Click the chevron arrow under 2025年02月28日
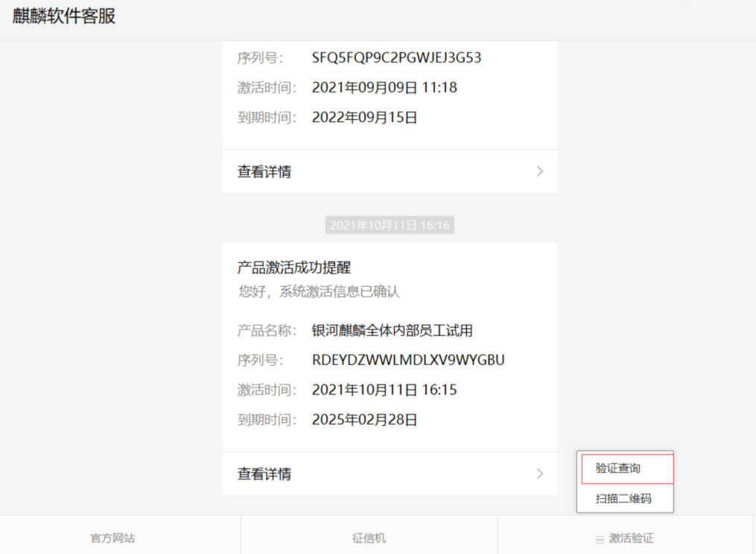The image size is (756, 554). click(x=540, y=474)
